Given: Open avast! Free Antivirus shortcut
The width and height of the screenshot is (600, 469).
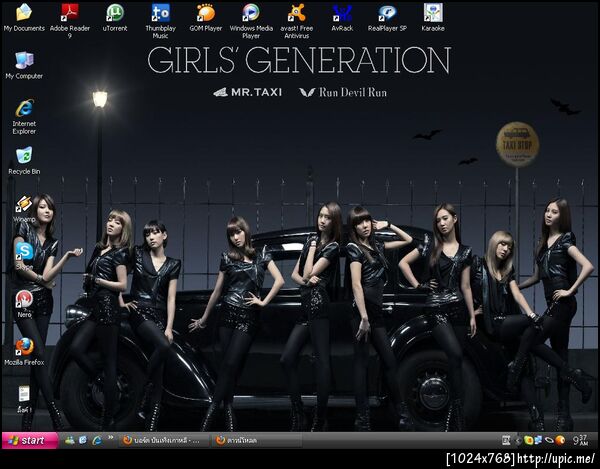Looking at the screenshot, I should pos(297,21).
